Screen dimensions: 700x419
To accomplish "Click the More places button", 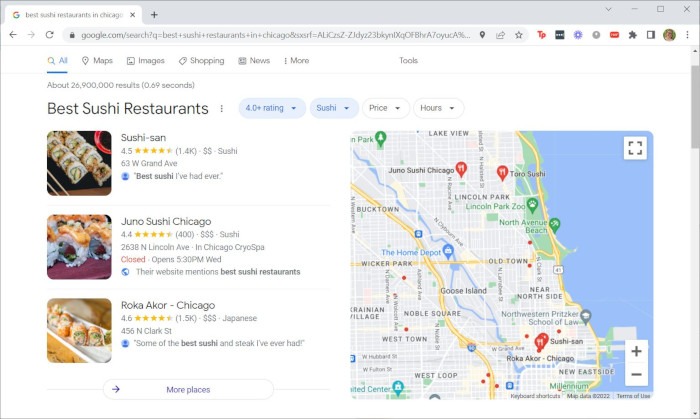I will [x=188, y=390].
